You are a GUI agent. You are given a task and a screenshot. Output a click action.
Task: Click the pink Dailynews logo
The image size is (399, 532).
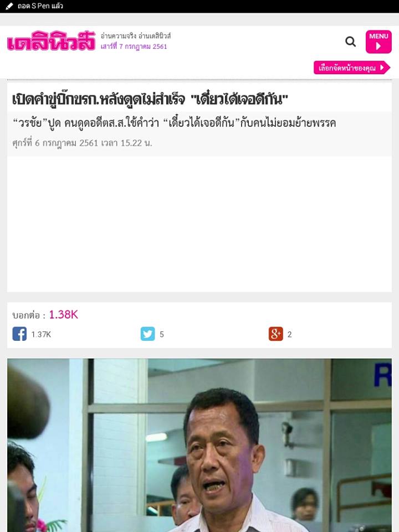coord(51,41)
